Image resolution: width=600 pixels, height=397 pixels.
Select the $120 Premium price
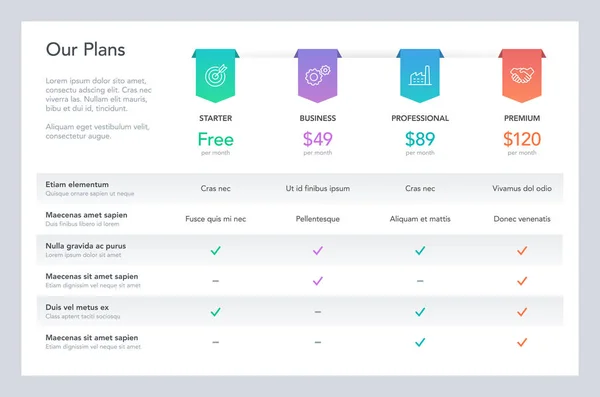click(522, 139)
